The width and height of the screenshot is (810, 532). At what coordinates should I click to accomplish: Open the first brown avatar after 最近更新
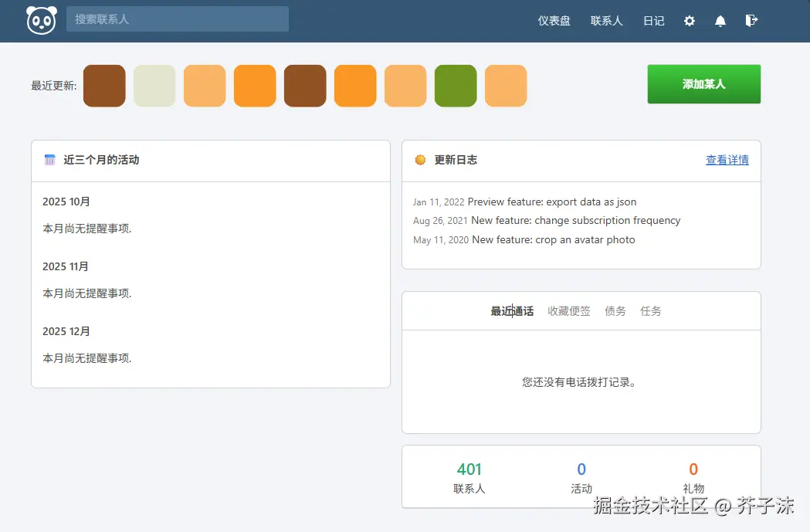point(104,86)
